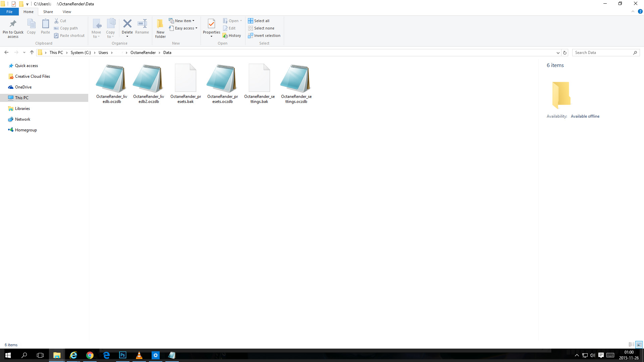Image resolution: width=644 pixels, height=362 pixels.
Task: Expand address bar history dropdown
Action: pyautogui.click(x=558, y=53)
